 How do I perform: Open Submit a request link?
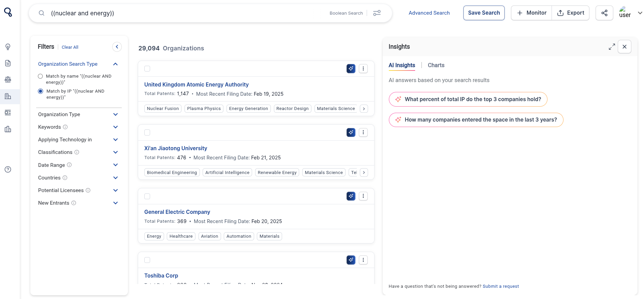pyautogui.click(x=501, y=286)
